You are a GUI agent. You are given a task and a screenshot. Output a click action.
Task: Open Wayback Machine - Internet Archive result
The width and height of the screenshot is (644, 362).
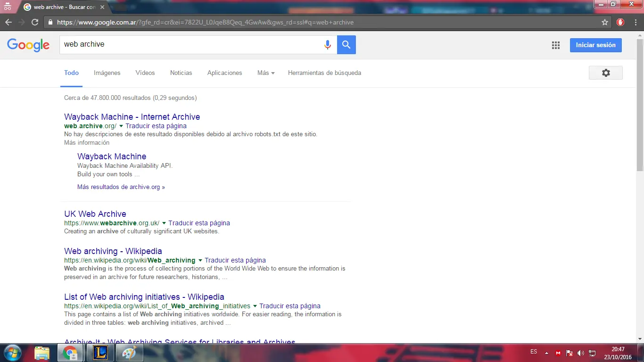tap(132, 117)
